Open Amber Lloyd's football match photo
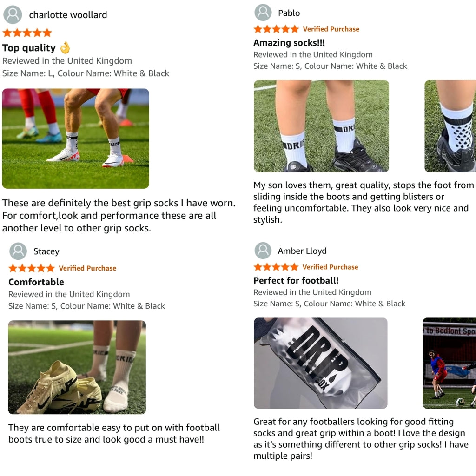The height and width of the screenshot is (476, 476). pos(450,363)
